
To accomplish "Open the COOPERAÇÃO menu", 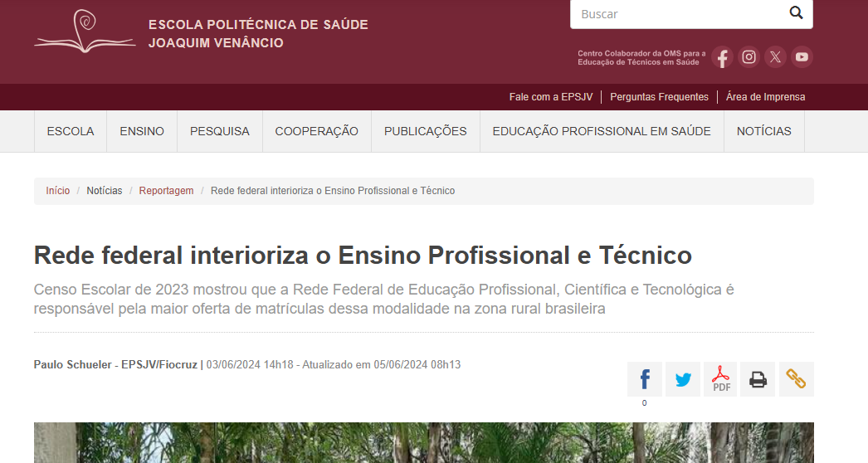I will (317, 131).
